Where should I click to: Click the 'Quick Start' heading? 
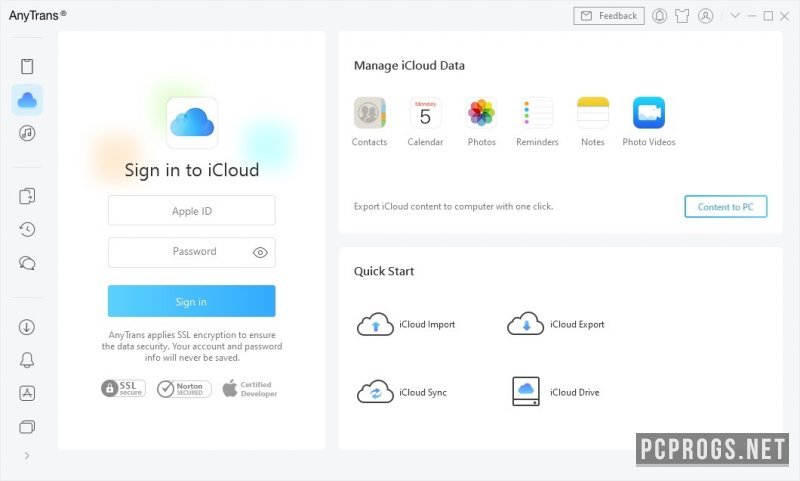pos(384,271)
